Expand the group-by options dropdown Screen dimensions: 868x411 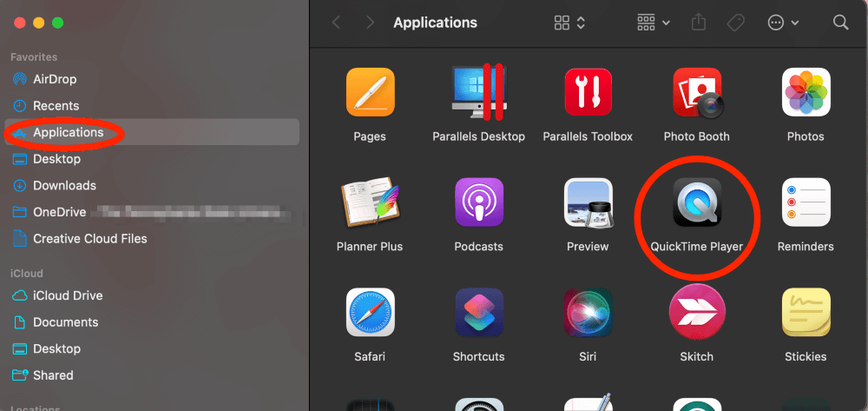pos(653,23)
